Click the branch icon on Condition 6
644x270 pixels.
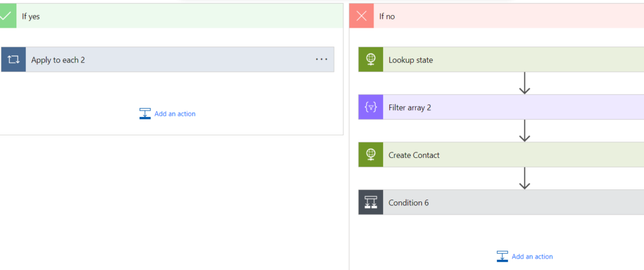coord(371,203)
